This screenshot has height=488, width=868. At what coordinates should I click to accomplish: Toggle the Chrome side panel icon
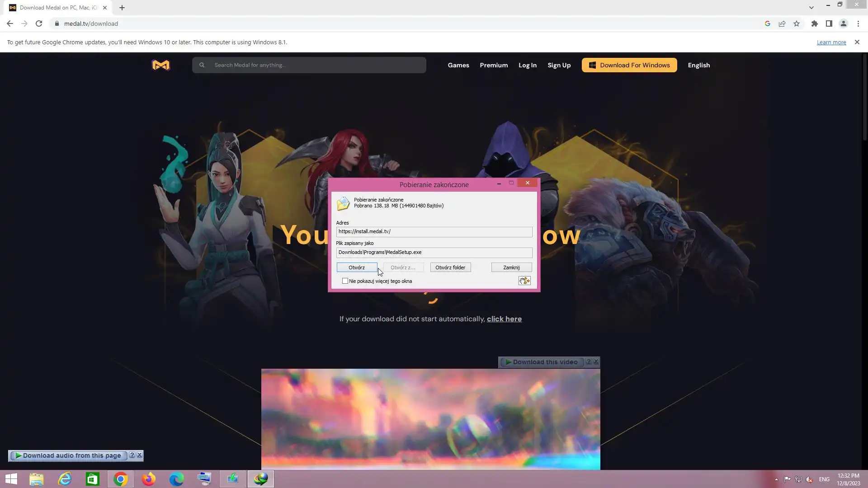coord(829,23)
